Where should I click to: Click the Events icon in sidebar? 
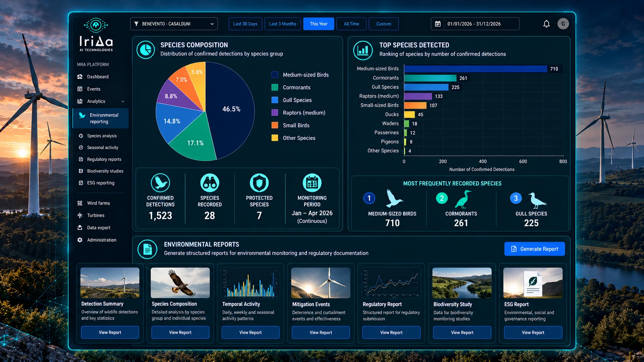pyautogui.click(x=80, y=89)
